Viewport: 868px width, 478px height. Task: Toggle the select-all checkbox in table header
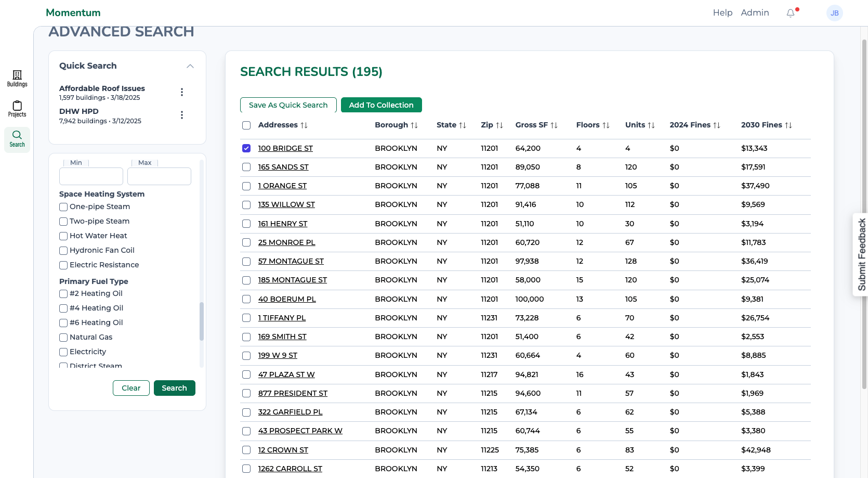coord(246,125)
